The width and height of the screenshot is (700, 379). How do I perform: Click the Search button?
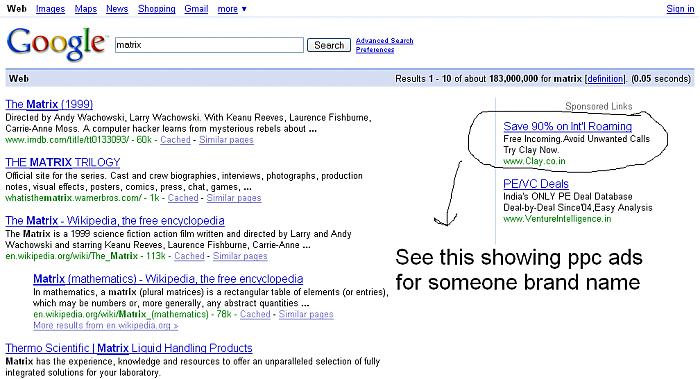tap(329, 45)
